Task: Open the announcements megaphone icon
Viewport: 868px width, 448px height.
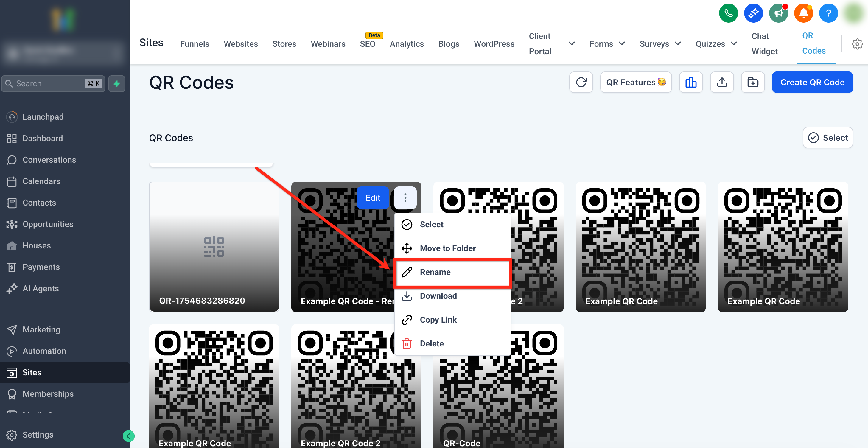Action: [x=778, y=13]
